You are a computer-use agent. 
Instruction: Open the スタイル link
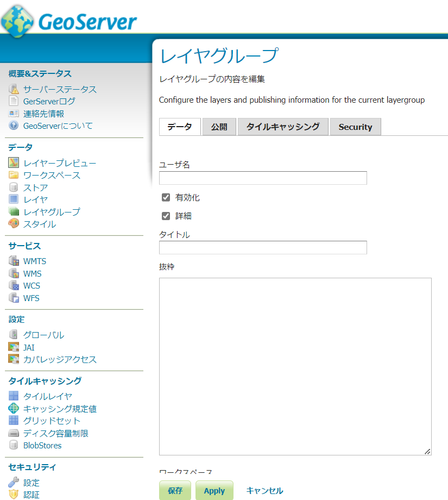coord(40,224)
